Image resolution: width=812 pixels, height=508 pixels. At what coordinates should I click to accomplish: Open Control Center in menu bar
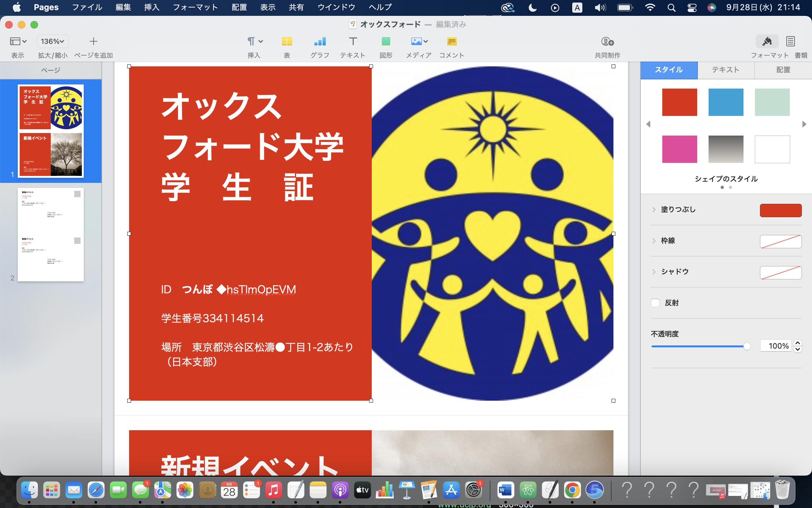click(692, 7)
